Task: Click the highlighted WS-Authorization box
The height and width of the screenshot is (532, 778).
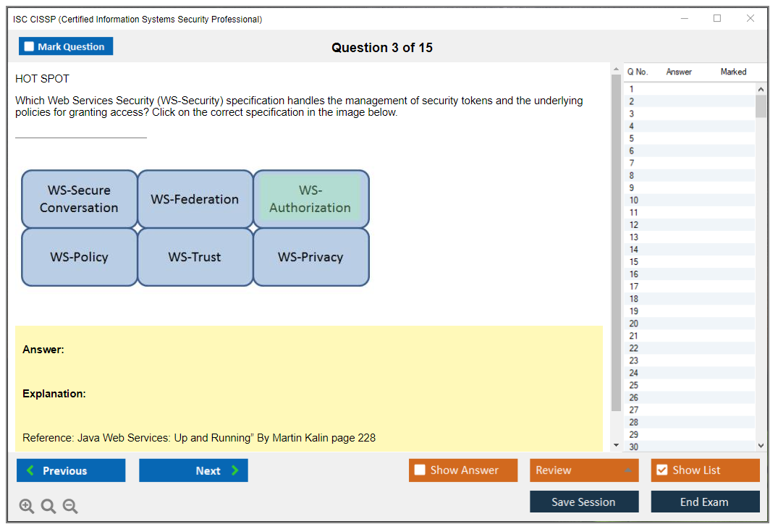Action: 310,199
